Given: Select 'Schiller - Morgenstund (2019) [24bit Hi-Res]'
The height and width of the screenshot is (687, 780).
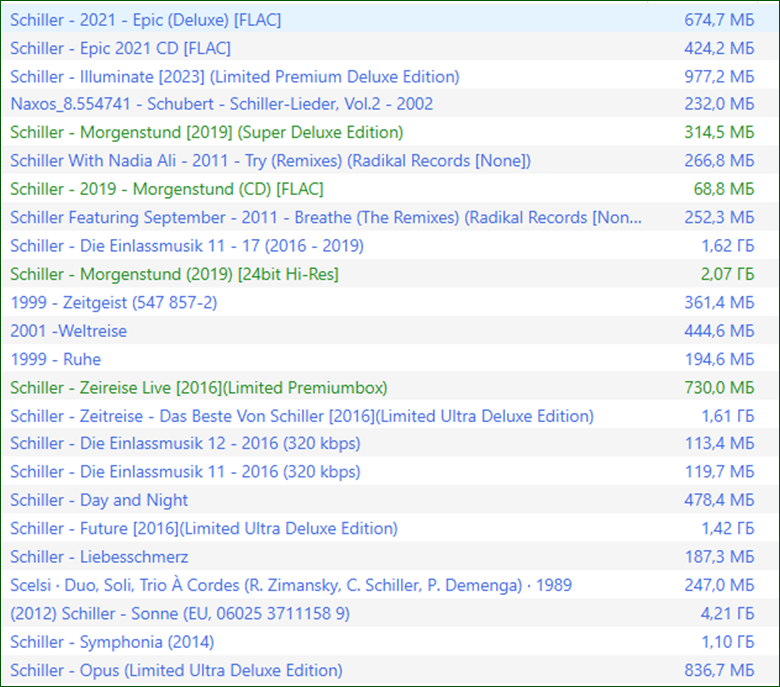Looking at the screenshot, I should coord(175,274).
